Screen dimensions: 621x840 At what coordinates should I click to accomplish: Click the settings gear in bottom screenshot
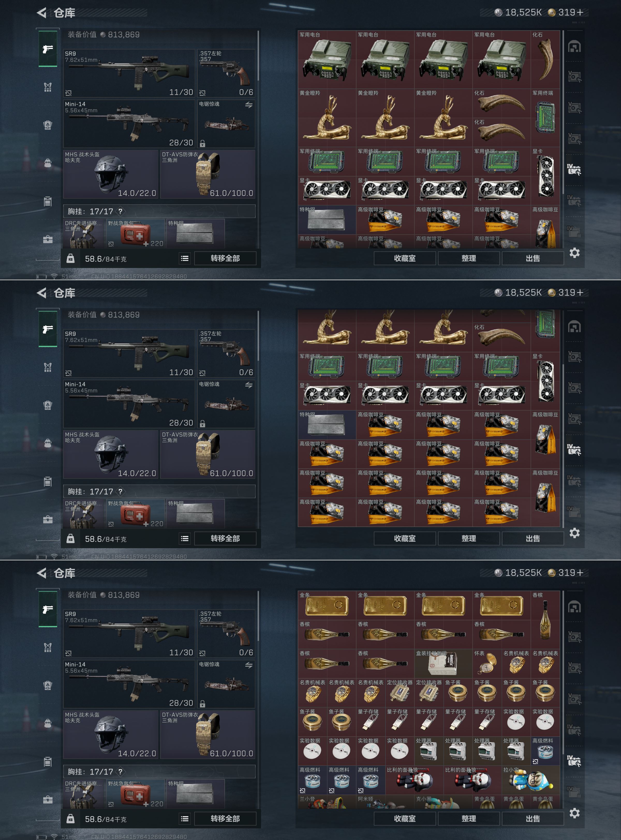click(574, 813)
